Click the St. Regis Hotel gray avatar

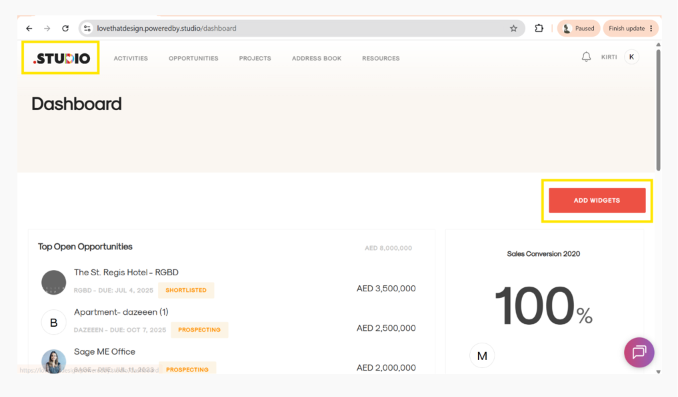54,282
